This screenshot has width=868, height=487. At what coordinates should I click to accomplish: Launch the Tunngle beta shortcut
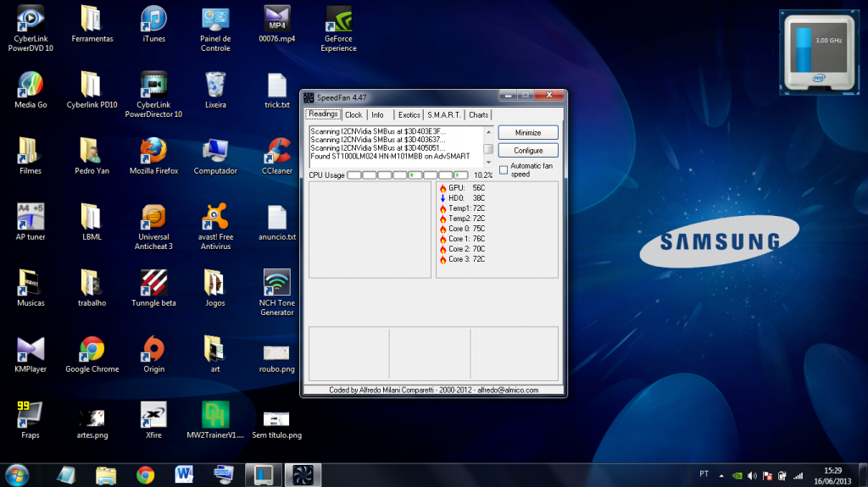pos(153,284)
